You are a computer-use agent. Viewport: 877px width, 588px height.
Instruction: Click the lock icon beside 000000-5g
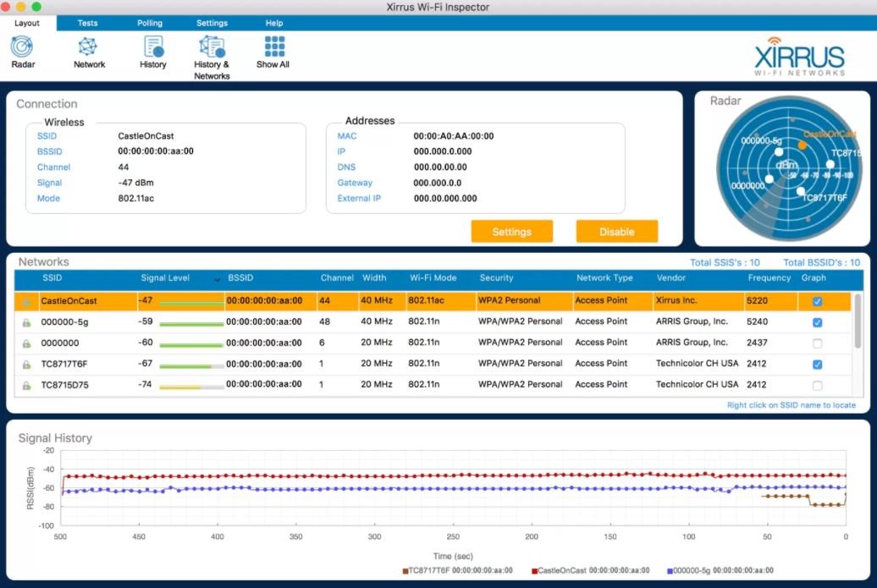(26, 322)
